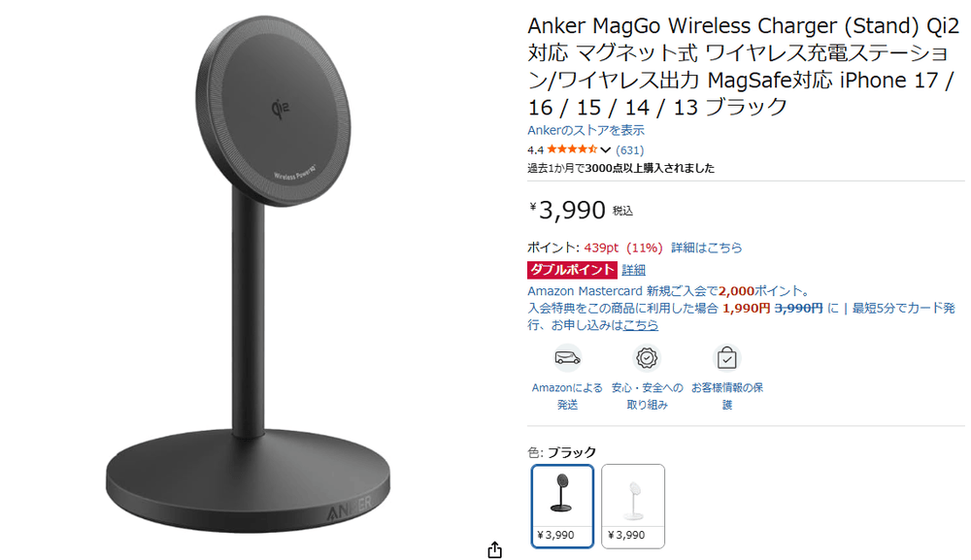Click お客様情報の保護 label
971x560 pixels.
(x=727, y=396)
